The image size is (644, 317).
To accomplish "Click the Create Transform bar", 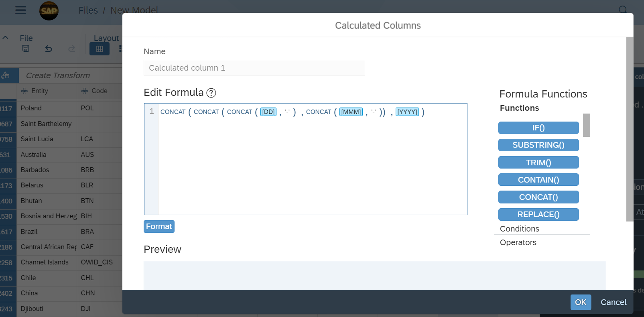I will click(71, 75).
